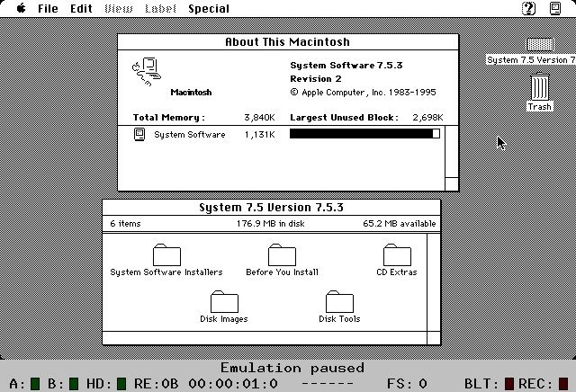Select the Disk Tools folder
Viewport: 576px width, 392px height.
click(x=339, y=301)
